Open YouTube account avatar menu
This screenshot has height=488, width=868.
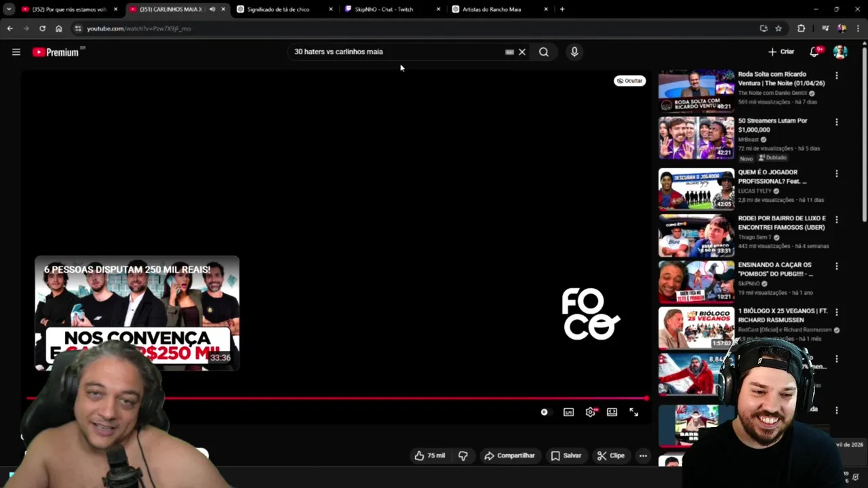click(840, 52)
